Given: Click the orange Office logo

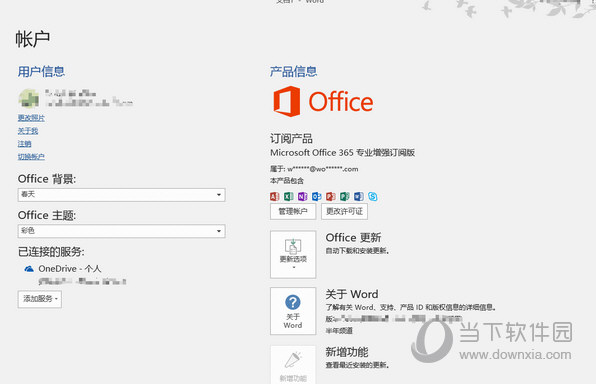Looking at the screenshot, I should point(323,101).
